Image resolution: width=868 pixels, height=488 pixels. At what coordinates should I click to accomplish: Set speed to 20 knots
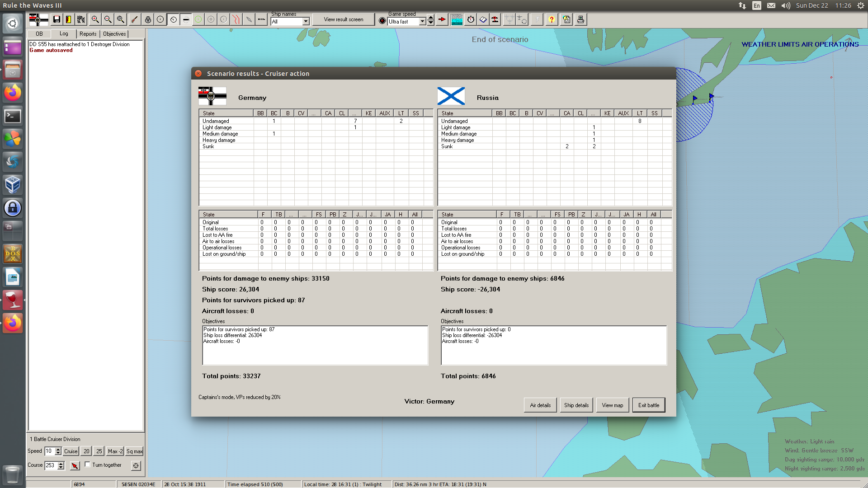[86, 451]
